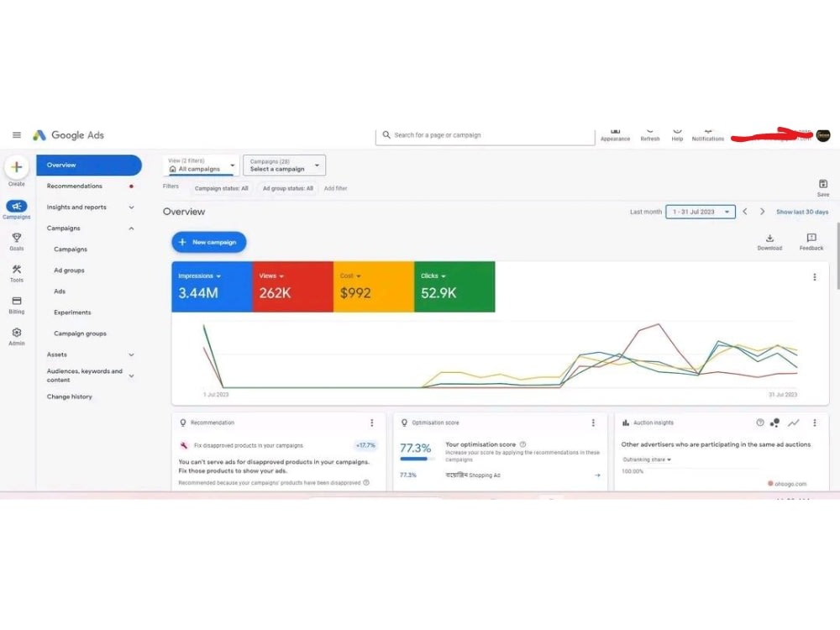Open the Impressions metric dropdown
This screenshot has width=840, height=630.
[199, 276]
